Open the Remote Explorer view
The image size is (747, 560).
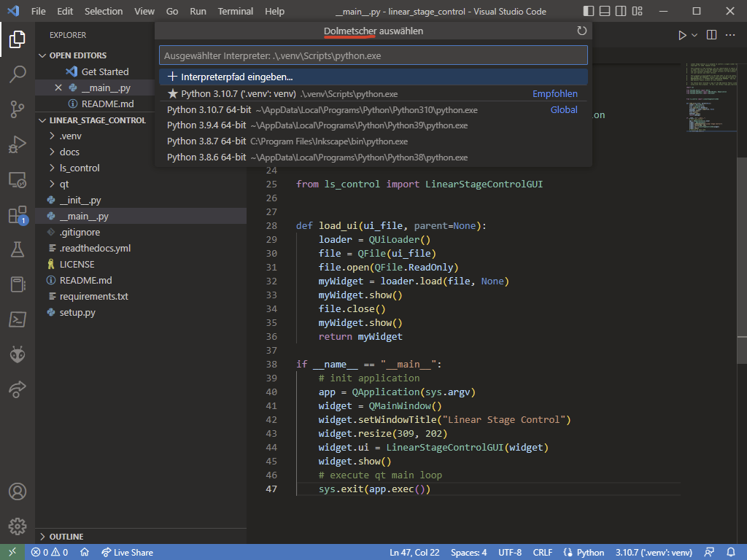[18, 179]
